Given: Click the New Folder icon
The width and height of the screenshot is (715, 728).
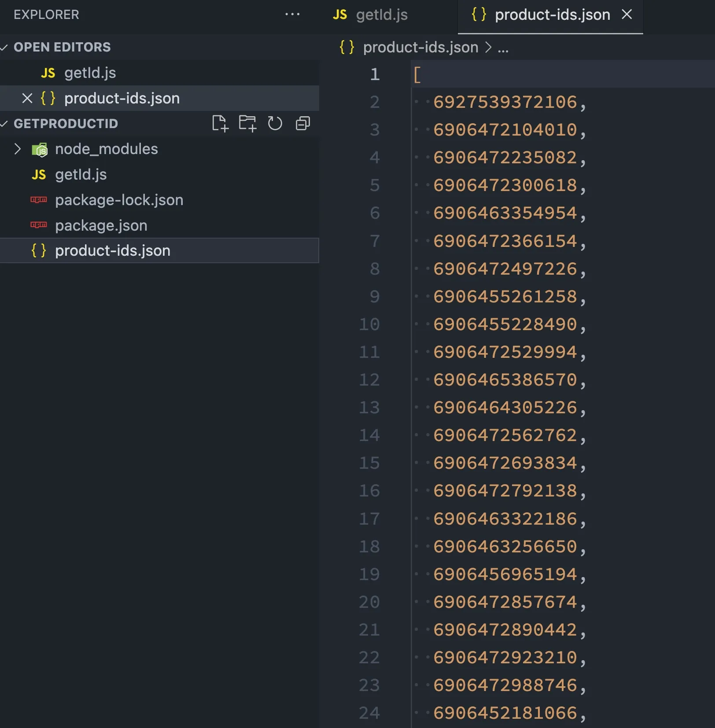Looking at the screenshot, I should pyautogui.click(x=247, y=124).
